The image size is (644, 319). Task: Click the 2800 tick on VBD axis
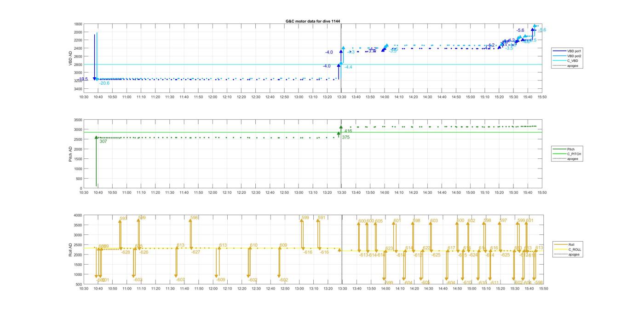(78, 64)
